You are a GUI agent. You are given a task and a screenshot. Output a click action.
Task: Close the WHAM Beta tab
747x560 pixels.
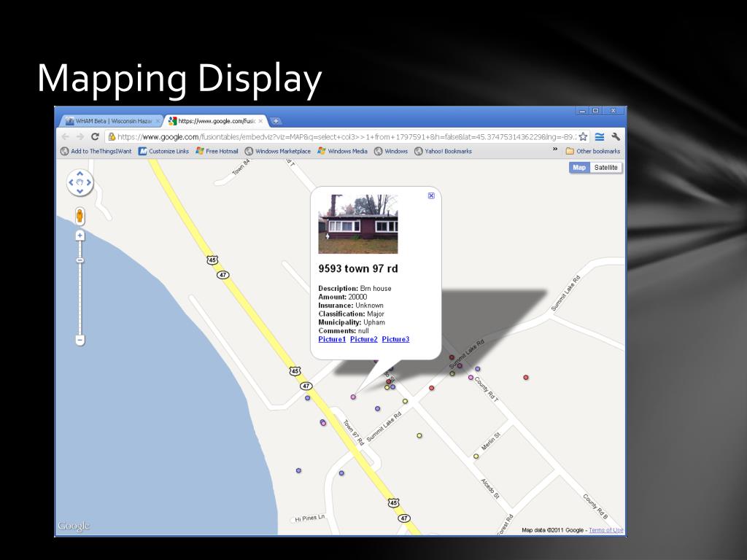tap(158, 121)
